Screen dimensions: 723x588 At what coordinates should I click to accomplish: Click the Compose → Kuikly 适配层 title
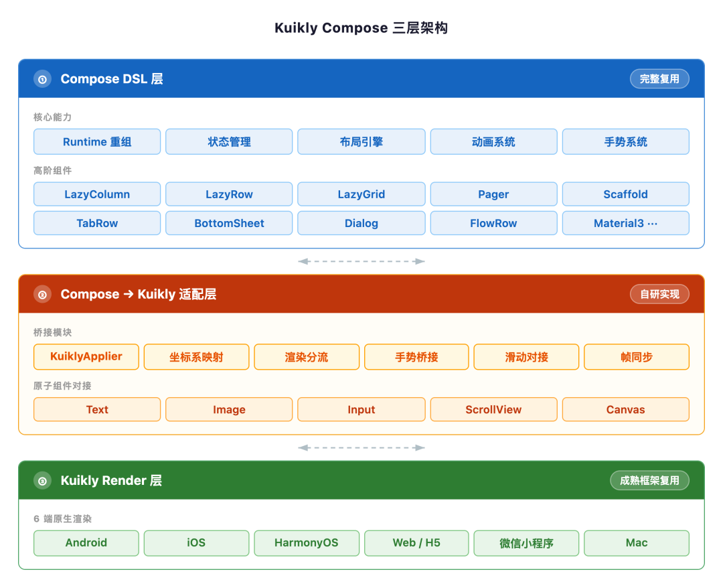pyautogui.click(x=139, y=294)
